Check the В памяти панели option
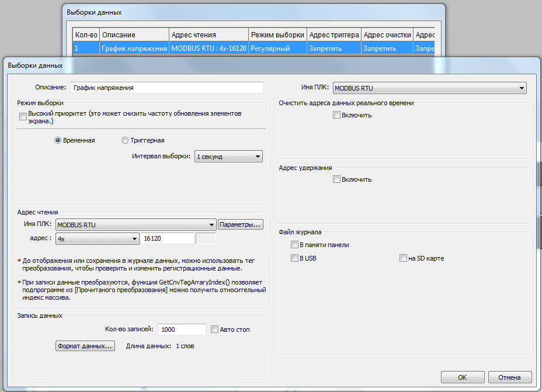The width and height of the screenshot is (542, 392). click(295, 245)
